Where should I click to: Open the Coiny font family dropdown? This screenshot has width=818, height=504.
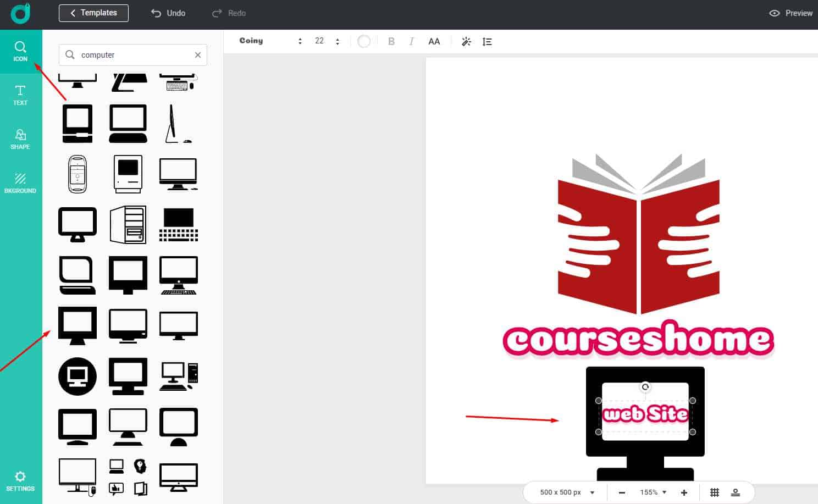tap(270, 41)
